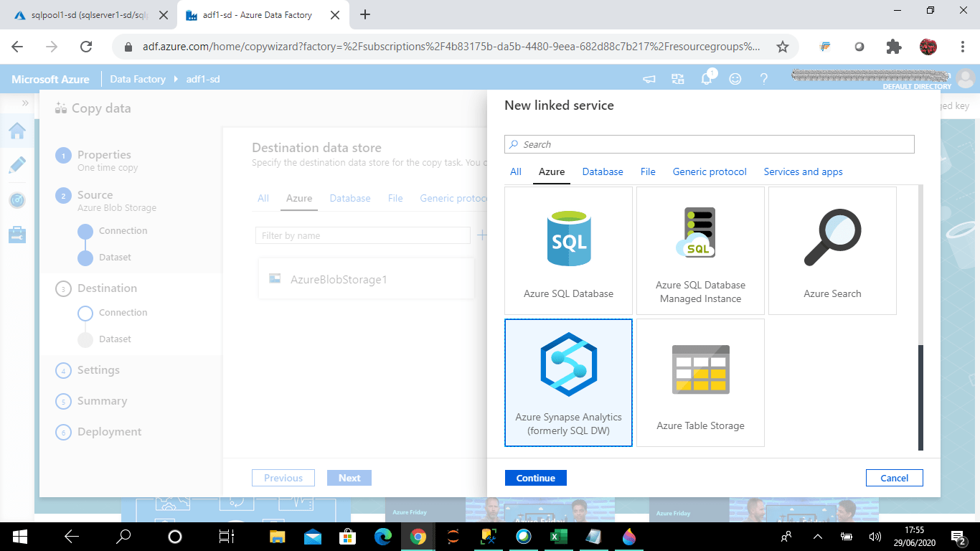The image size is (980, 551).
Task: Open File Explorer from the taskbar
Action: tap(277, 536)
